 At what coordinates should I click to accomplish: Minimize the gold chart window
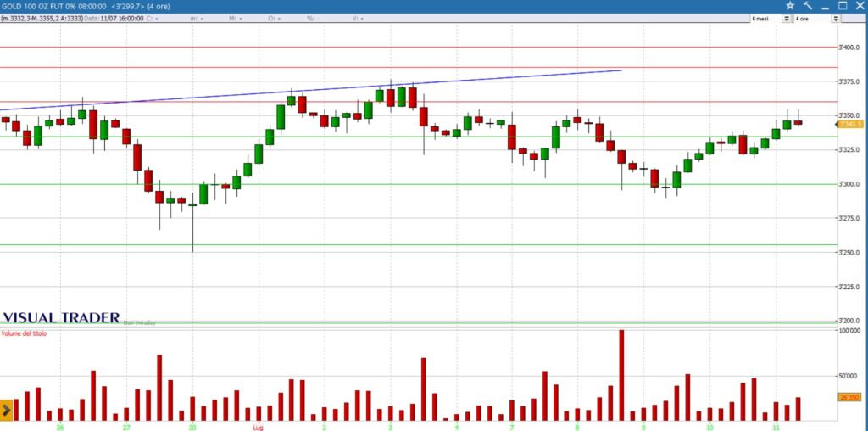coord(826,7)
